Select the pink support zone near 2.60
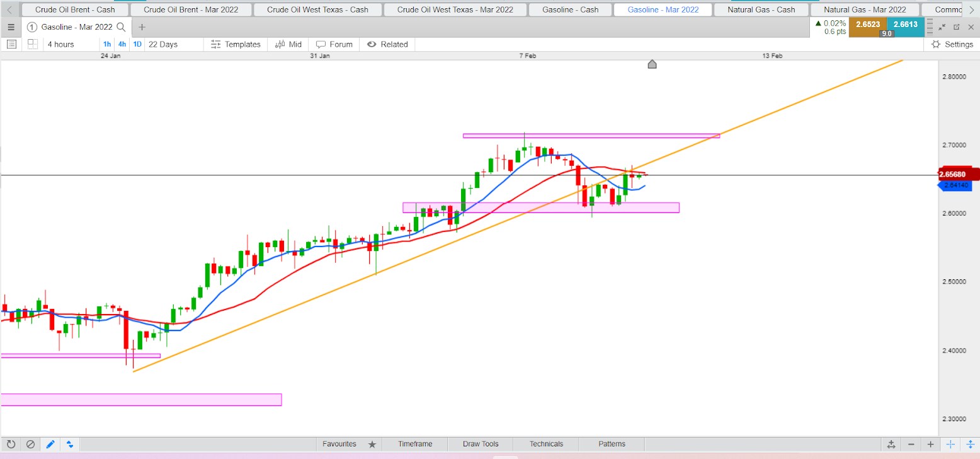 coord(540,207)
